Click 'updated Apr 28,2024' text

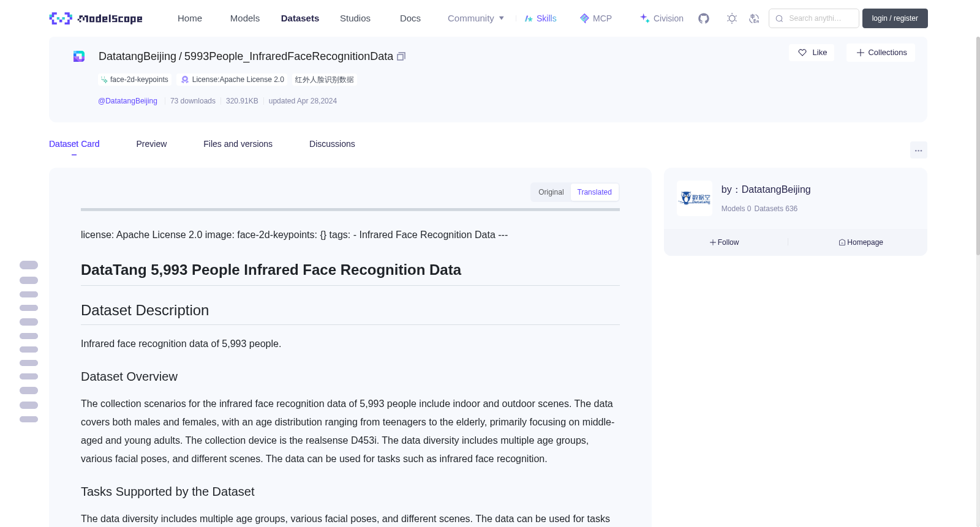(x=303, y=101)
